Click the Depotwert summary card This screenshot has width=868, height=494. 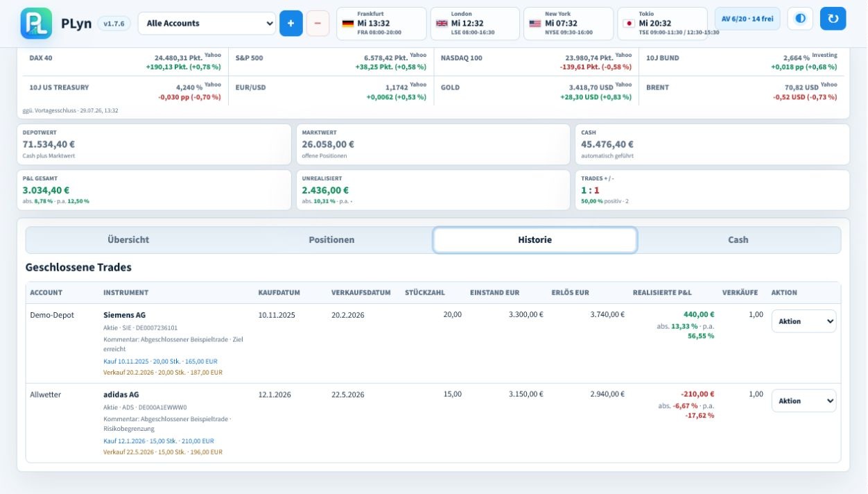click(154, 144)
